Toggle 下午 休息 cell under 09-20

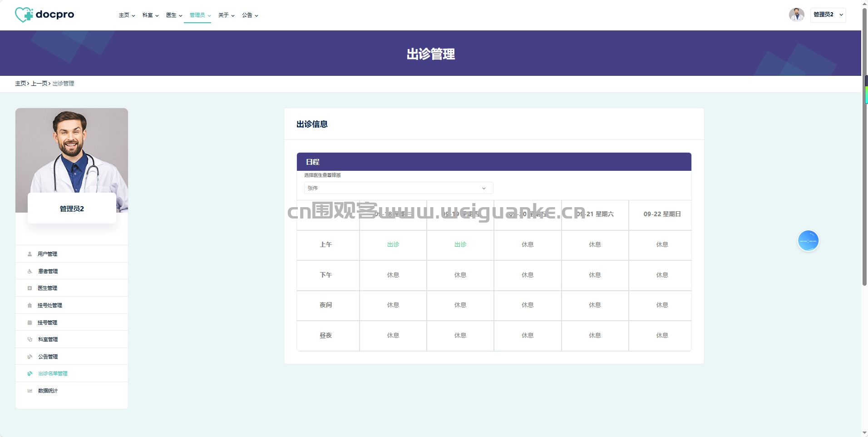[x=528, y=275]
